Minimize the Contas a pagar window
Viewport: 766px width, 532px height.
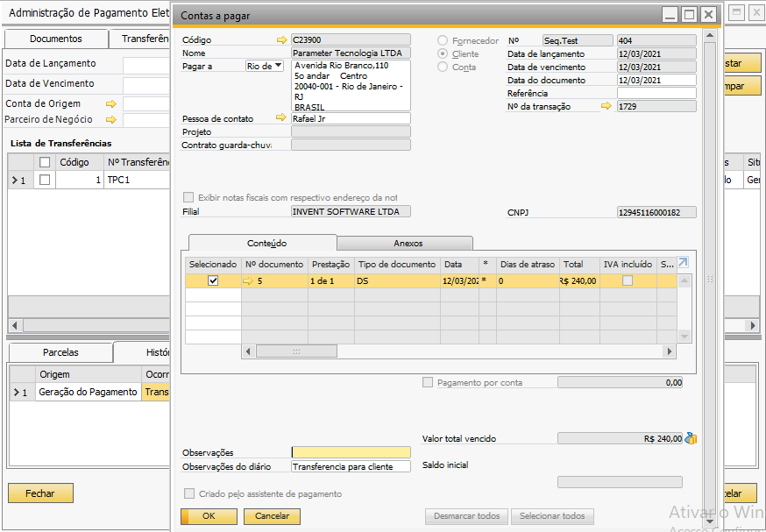click(670, 15)
